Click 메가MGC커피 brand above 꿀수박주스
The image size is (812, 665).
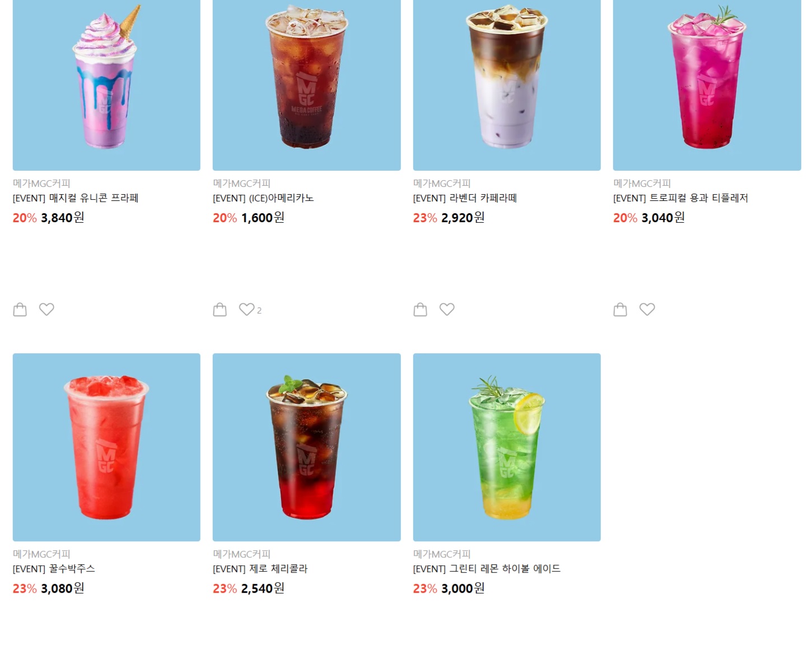click(x=41, y=554)
